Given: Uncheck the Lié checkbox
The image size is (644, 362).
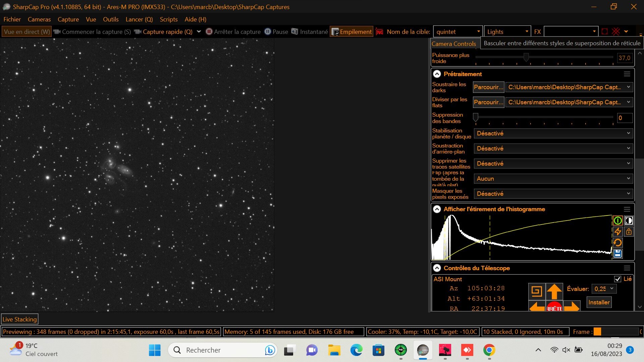Looking at the screenshot, I should point(618,279).
